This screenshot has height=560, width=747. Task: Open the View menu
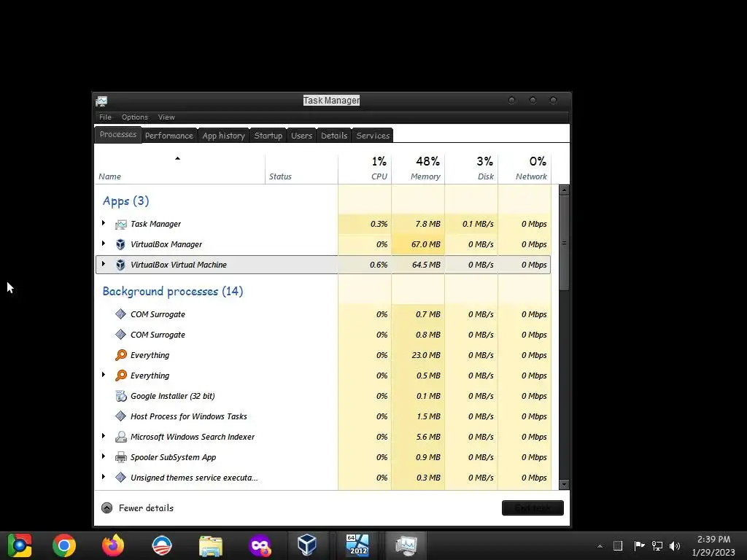pyautogui.click(x=166, y=117)
